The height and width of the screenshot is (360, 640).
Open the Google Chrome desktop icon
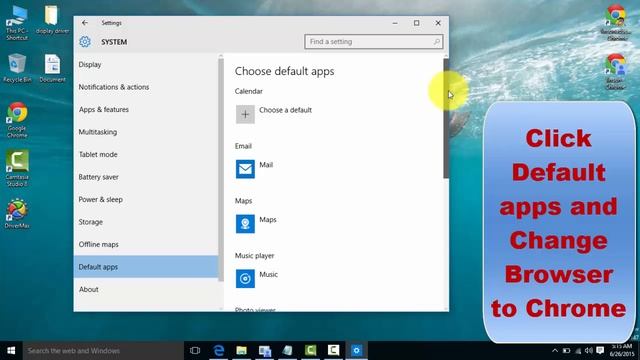coord(17,120)
